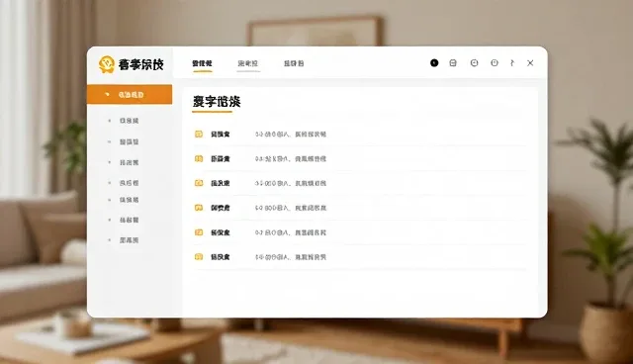Click the yellow icon of the last list row
Viewport: 633px width, 364px height.
199,256
